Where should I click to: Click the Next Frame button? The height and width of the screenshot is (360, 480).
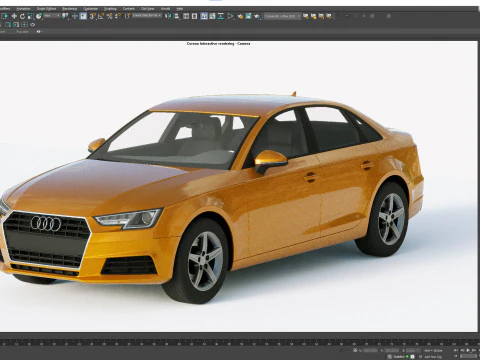pyautogui.click(x=475, y=351)
